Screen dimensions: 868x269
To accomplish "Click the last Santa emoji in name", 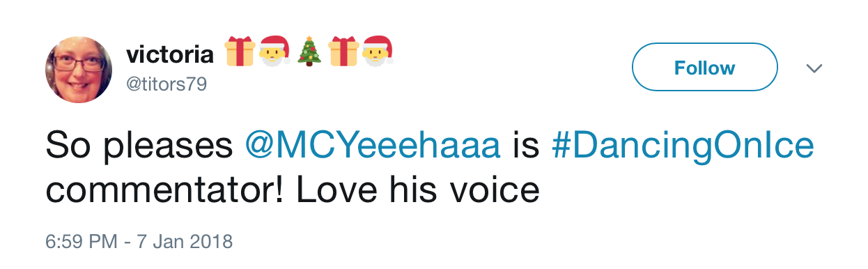I will [x=378, y=52].
